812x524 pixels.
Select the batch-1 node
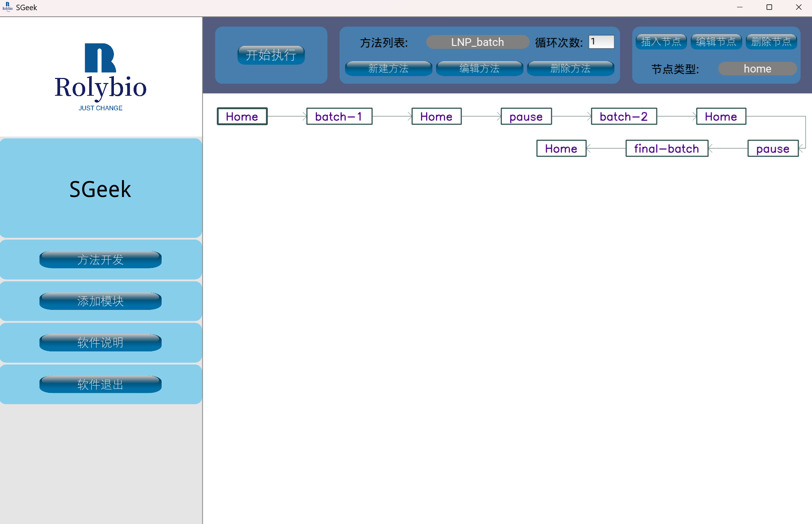point(339,116)
